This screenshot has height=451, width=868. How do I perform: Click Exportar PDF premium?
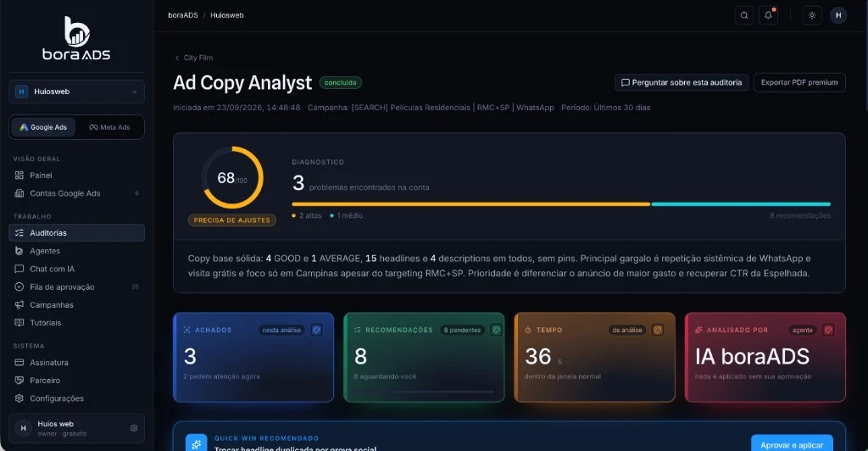coord(799,82)
